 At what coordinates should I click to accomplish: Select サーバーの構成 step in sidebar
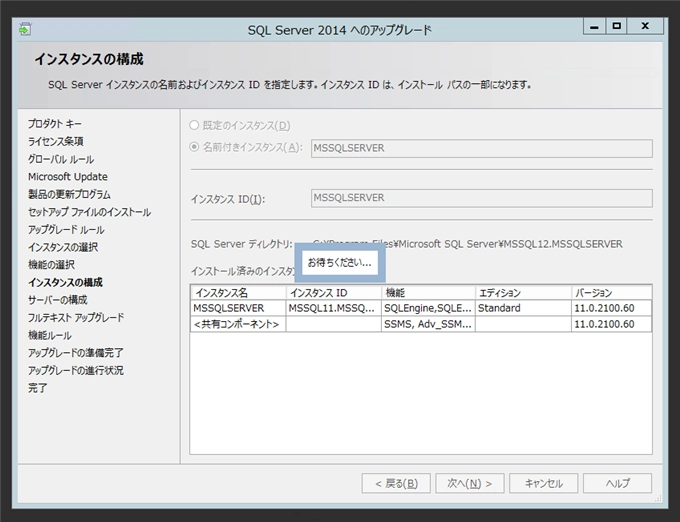[57, 300]
